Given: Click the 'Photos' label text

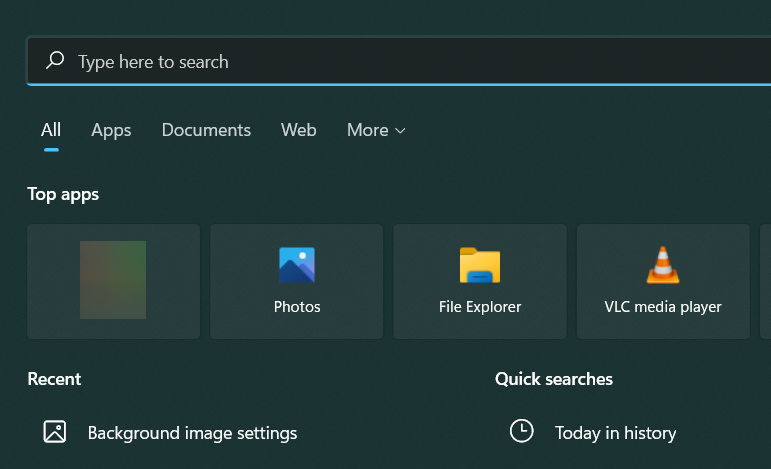Looking at the screenshot, I should pos(297,307).
